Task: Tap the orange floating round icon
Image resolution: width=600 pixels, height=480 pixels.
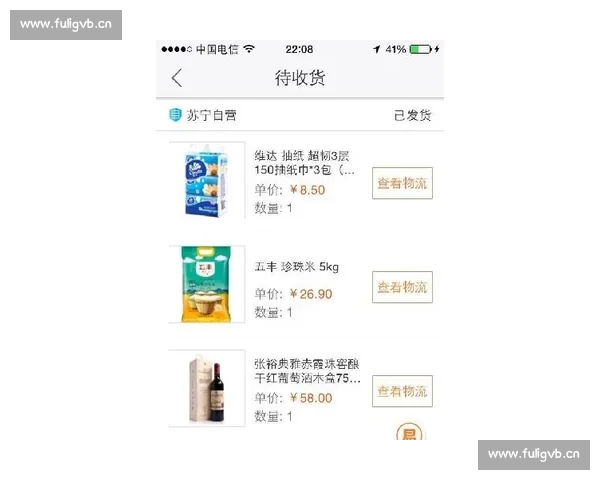Action: (409, 432)
